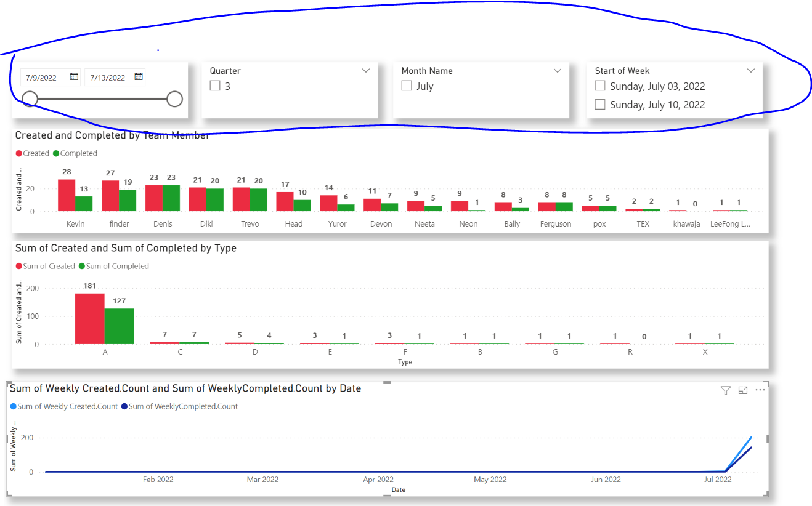
Task: Click the Trevo axis label
Action: (250, 224)
